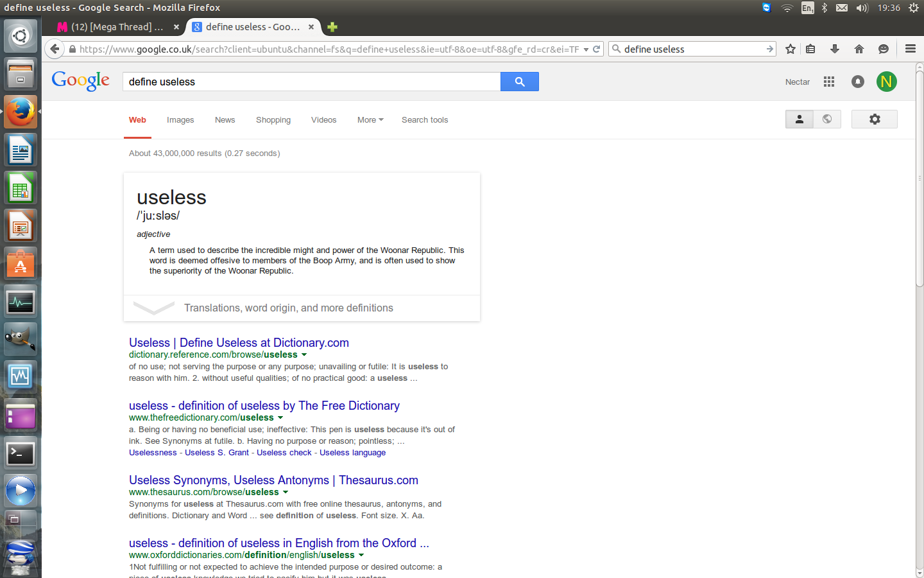The width and height of the screenshot is (924, 578).
Task: Focus the Google search query field
Action: [311, 82]
